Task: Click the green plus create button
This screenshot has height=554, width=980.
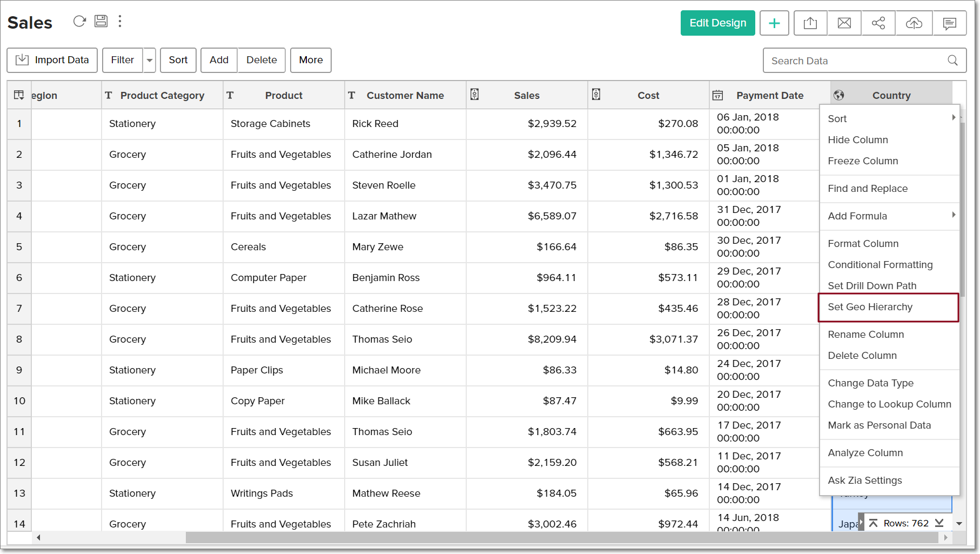Action: pyautogui.click(x=774, y=23)
